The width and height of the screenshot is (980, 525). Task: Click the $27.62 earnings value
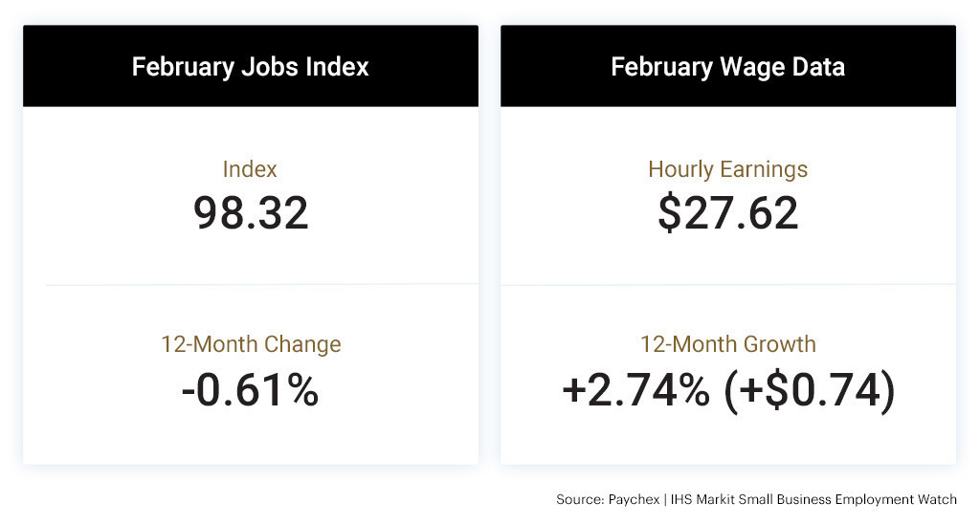click(728, 212)
